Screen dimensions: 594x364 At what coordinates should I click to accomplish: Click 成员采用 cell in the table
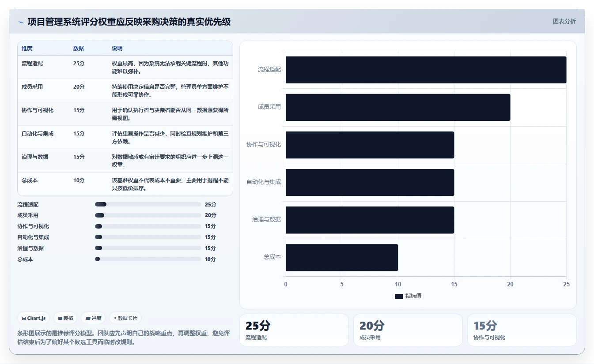click(x=32, y=87)
